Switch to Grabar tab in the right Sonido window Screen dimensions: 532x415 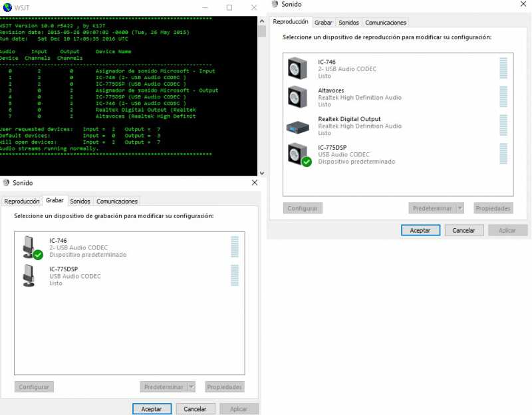[323, 23]
